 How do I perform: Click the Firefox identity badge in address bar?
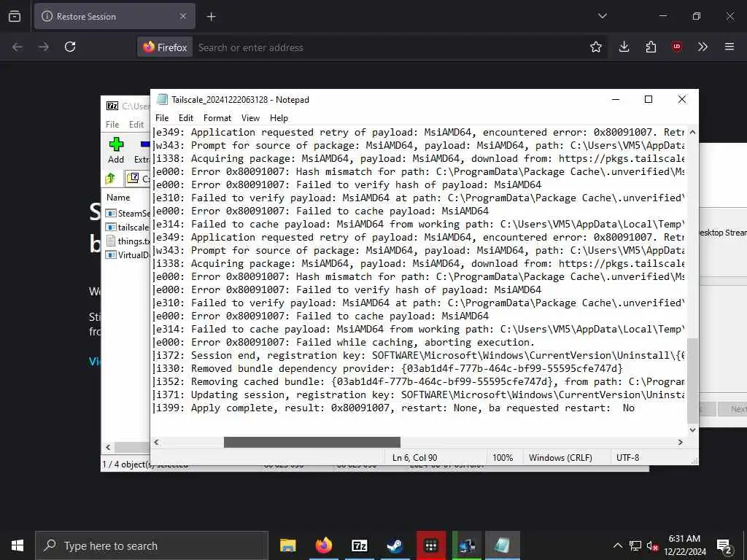click(x=165, y=47)
